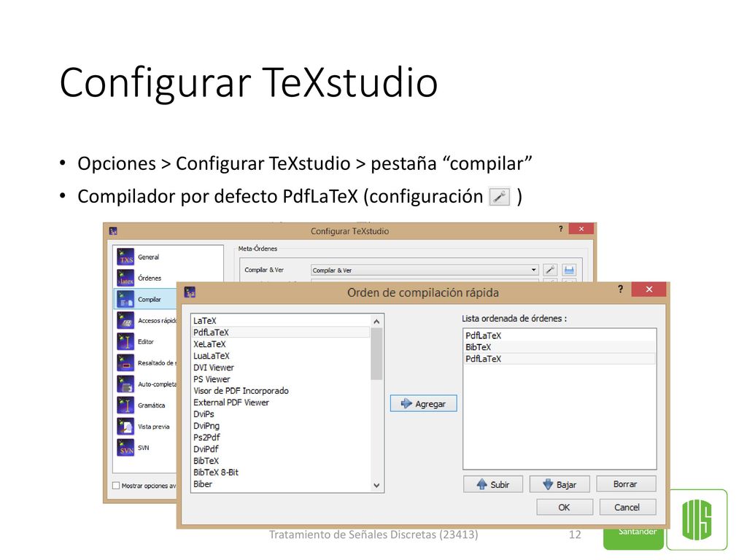Click the TeXstudio icon in Orden de compilación title bar
Screen dimensions: 747x560
coord(190,292)
